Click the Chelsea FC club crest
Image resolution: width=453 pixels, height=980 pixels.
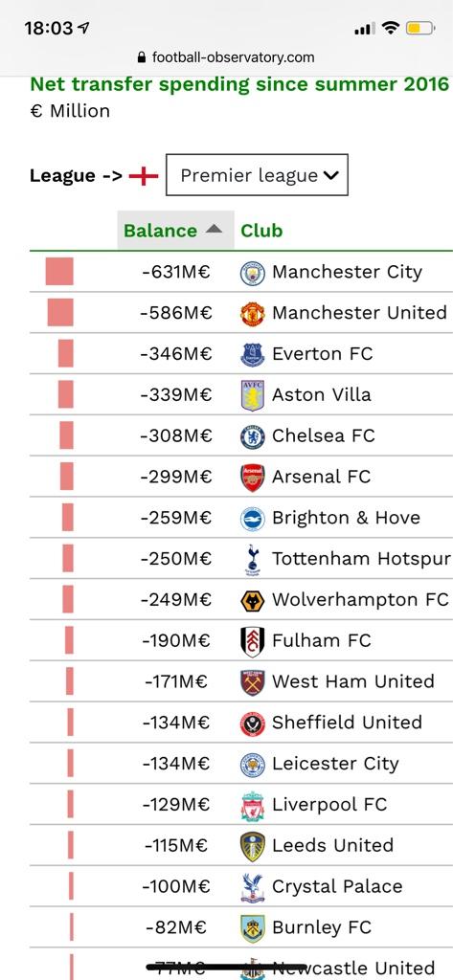[252, 436]
